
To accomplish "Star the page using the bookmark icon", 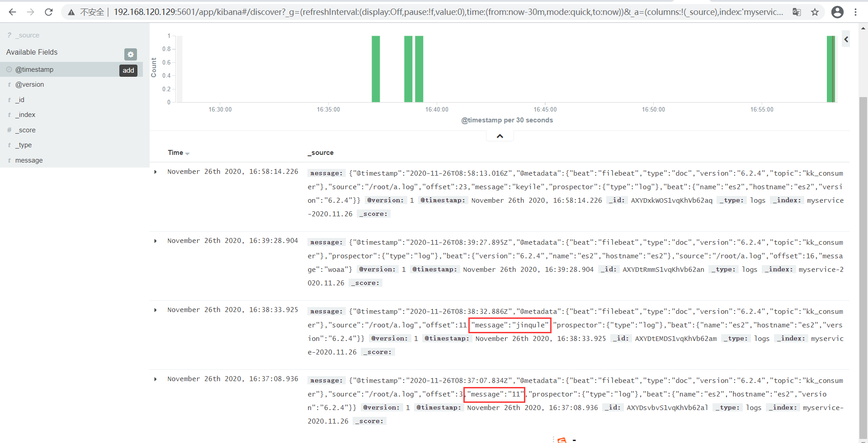I will [815, 12].
